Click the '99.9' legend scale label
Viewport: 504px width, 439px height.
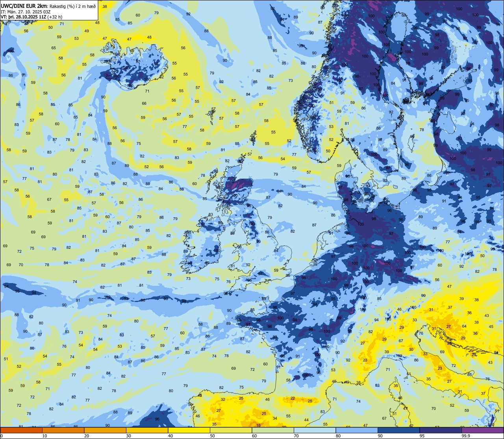pyautogui.click(x=465, y=436)
